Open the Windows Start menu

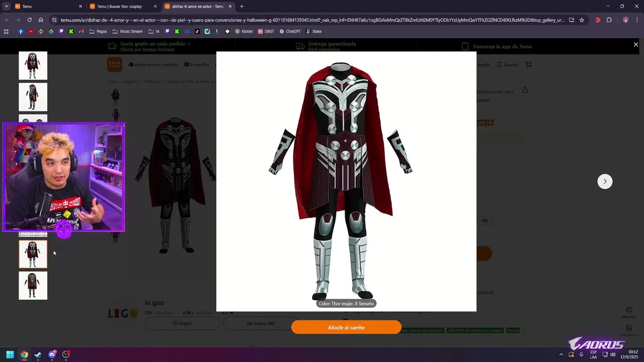[10, 354]
